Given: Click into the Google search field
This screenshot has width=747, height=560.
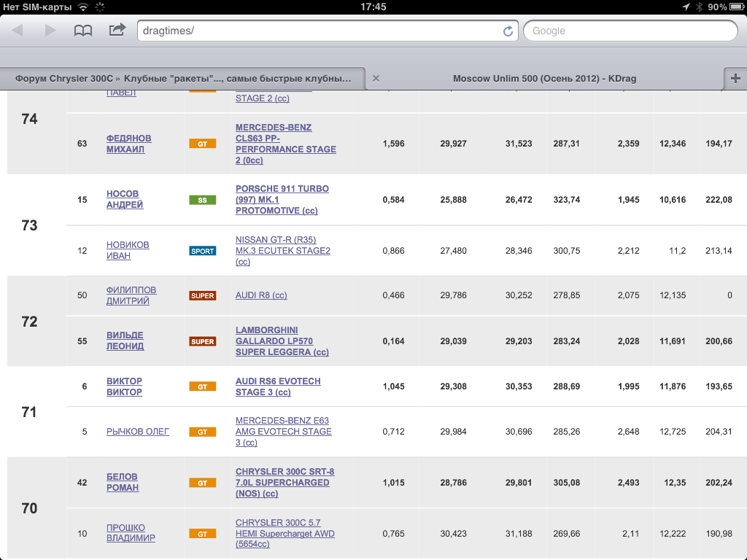Looking at the screenshot, I should pos(630,31).
